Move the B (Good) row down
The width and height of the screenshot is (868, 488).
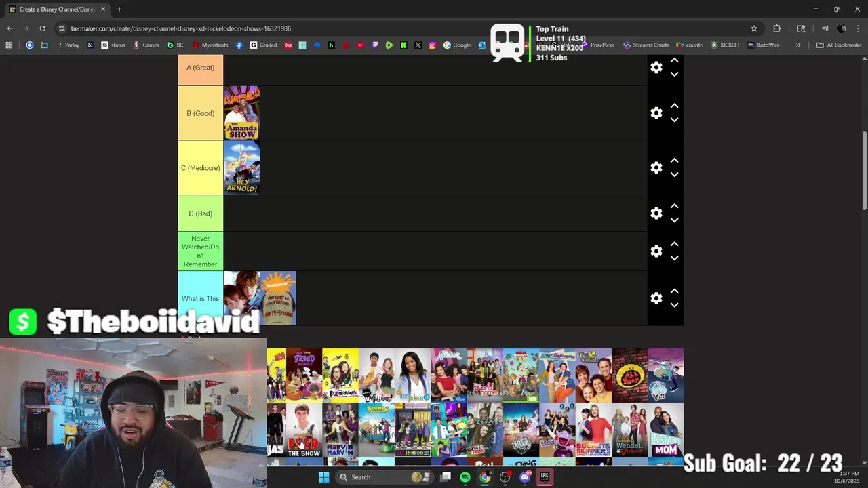pos(674,120)
